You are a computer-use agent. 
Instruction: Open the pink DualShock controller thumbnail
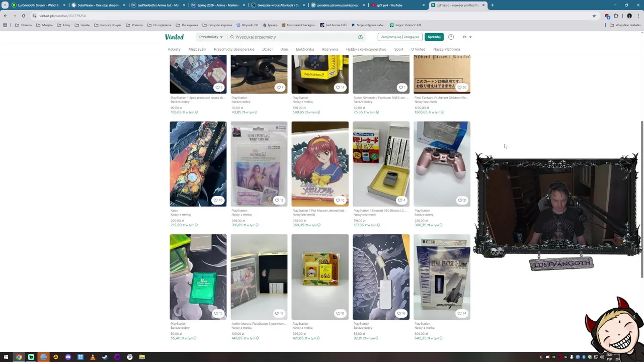click(x=442, y=164)
